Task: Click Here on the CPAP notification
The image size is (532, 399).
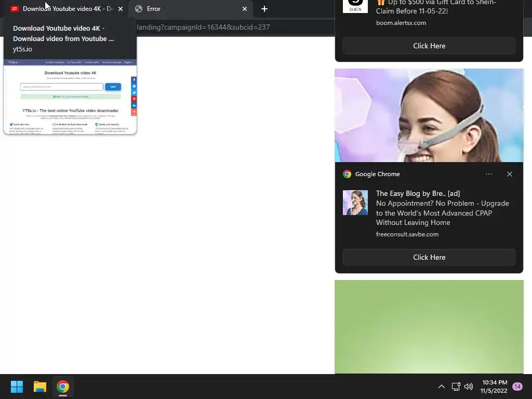Action: click(429, 257)
